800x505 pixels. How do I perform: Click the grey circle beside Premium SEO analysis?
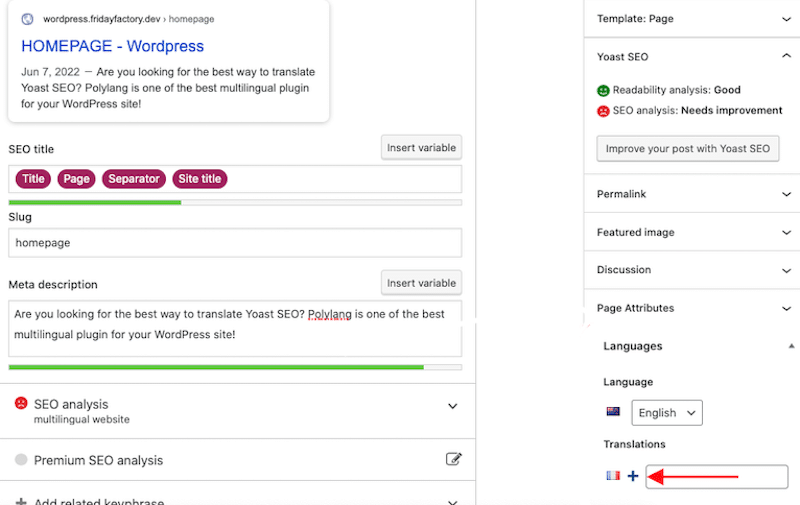21,460
